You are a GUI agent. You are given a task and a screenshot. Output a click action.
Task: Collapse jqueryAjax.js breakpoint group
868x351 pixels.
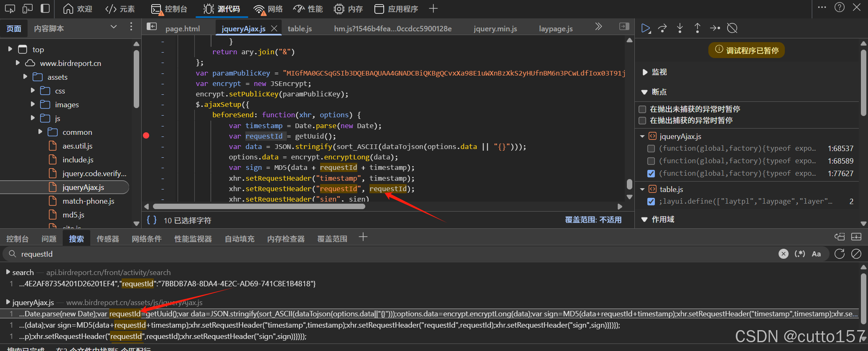(642, 136)
